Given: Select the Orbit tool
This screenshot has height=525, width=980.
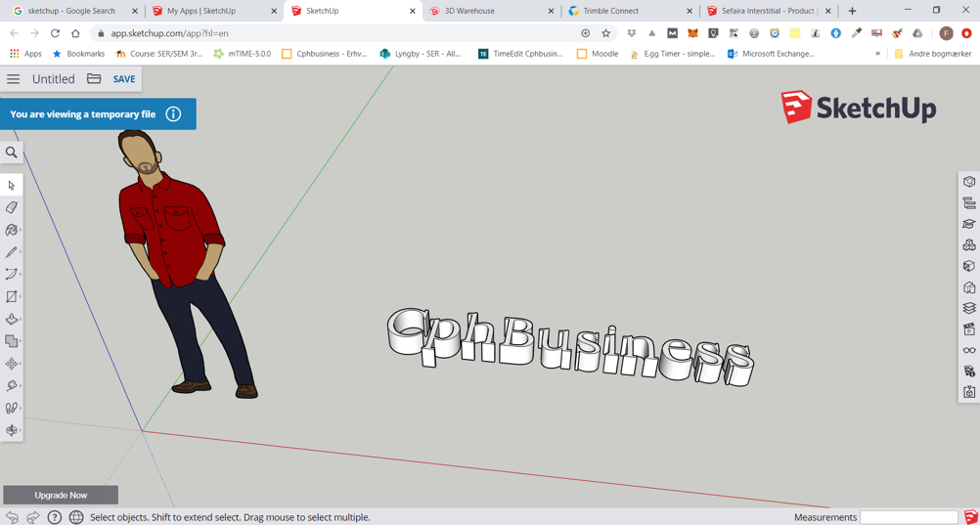Looking at the screenshot, I should tap(12, 430).
